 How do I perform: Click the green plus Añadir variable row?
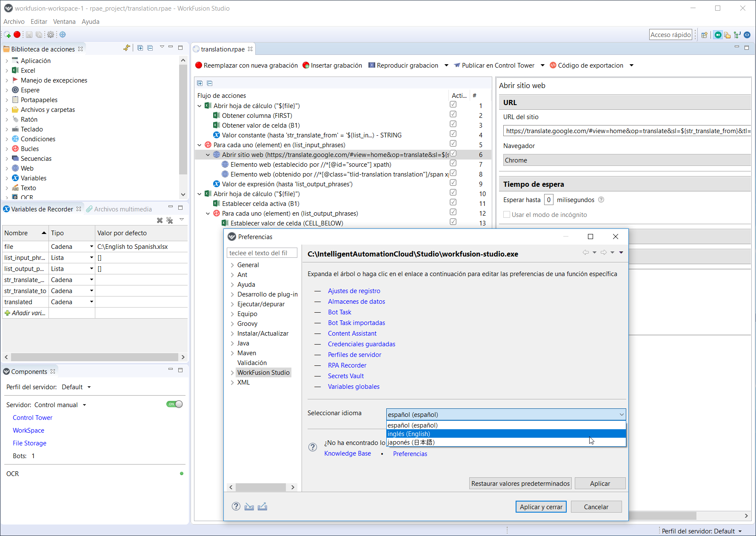click(25, 313)
